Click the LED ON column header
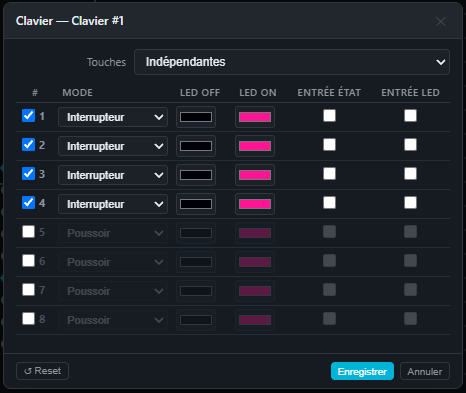This screenshot has width=466, height=393. coord(258,93)
